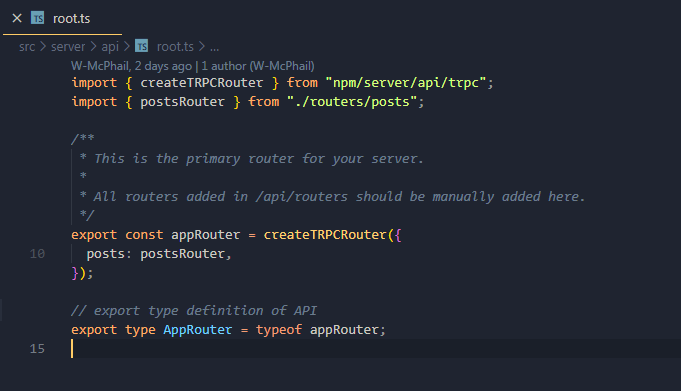
Task: Open the server breadcrumb folder
Action: coord(68,46)
